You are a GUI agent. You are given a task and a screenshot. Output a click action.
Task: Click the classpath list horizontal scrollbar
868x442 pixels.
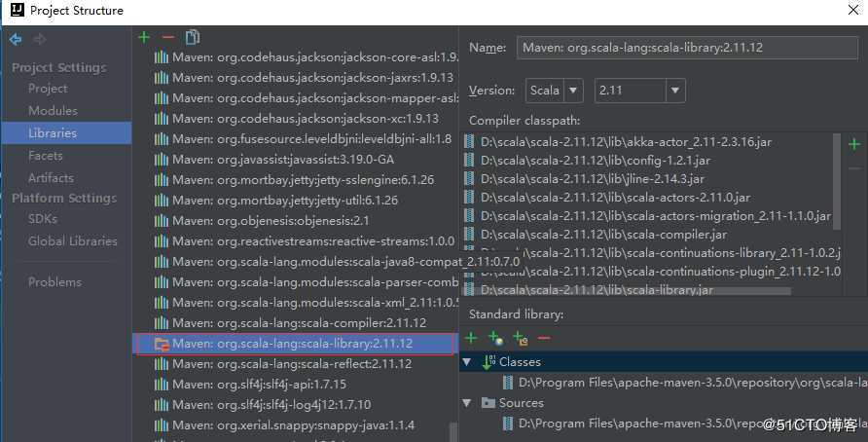coord(626,291)
